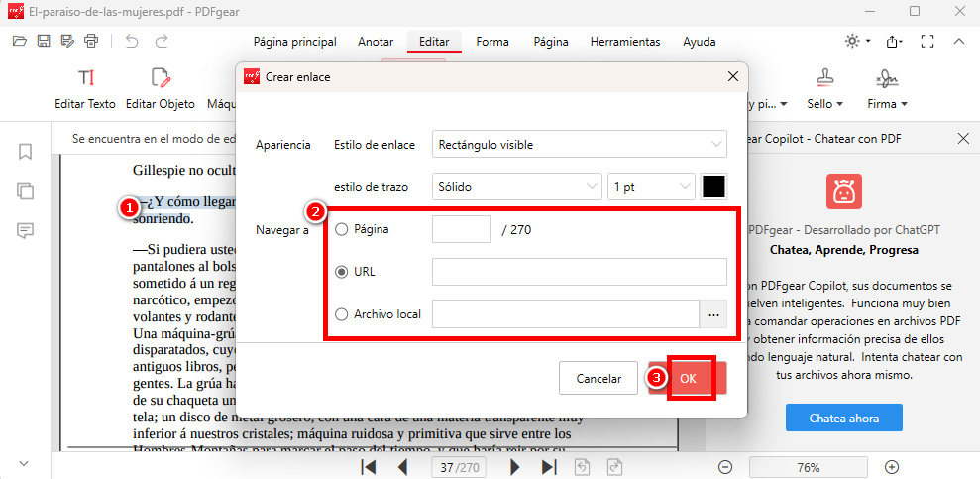
Task: Go to the previous page
Action: (403, 467)
